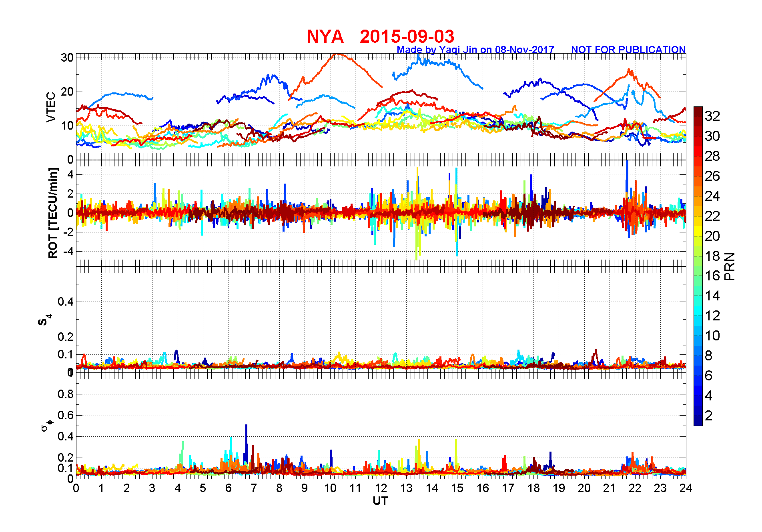Click colorbar tick label 32
This screenshot has height=532, width=762.
pyautogui.click(x=712, y=116)
